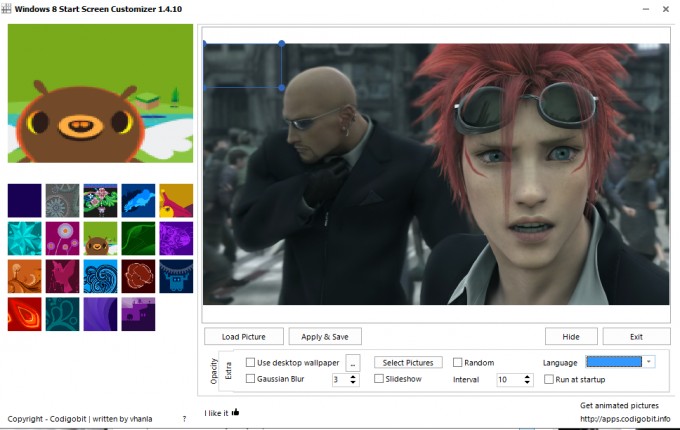Click the browse ellipsis button beside wallpaper option
The height and width of the screenshot is (430, 680).
[353, 363]
